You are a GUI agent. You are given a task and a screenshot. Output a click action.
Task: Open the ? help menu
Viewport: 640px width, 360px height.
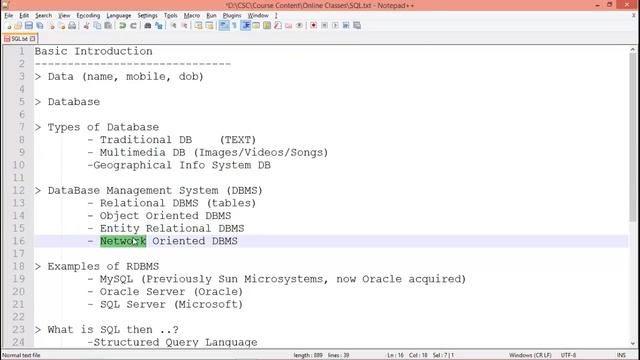(x=276, y=16)
